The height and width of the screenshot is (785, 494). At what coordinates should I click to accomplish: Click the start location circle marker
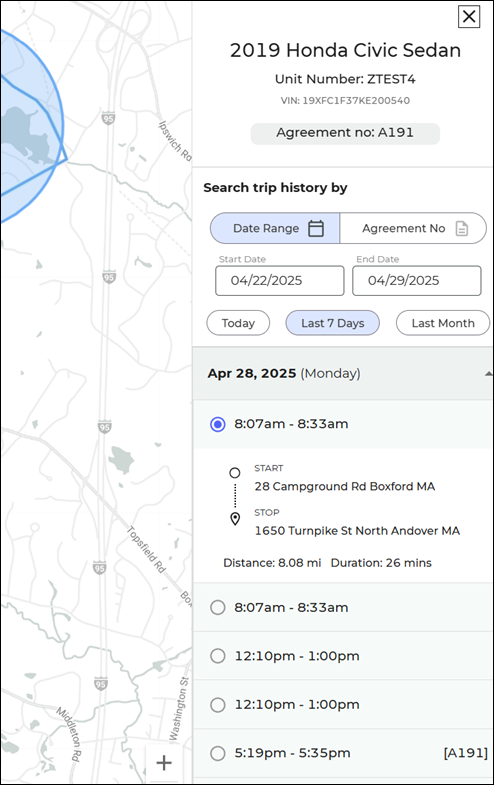pos(235,473)
